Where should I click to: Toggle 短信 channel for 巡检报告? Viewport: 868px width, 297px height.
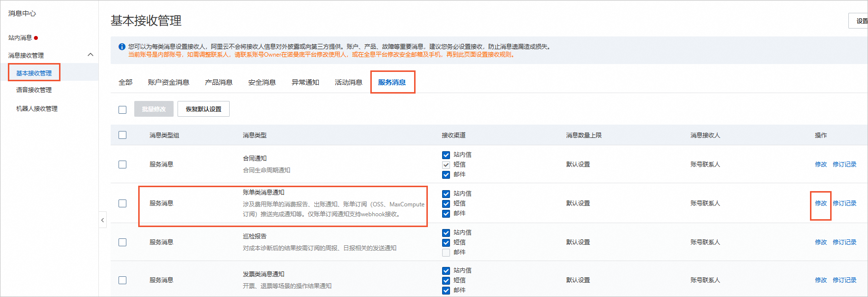pyautogui.click(x=446, y=243)
